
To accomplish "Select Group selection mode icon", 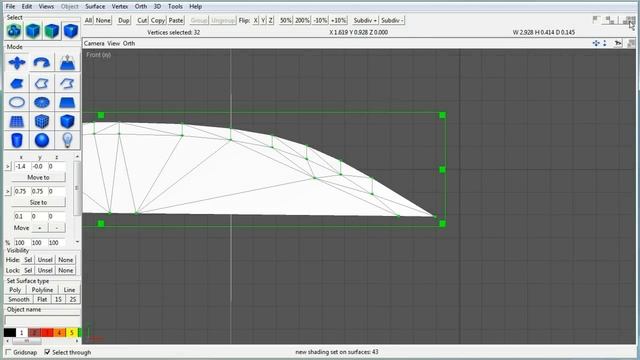I will (x=14, y=31).
